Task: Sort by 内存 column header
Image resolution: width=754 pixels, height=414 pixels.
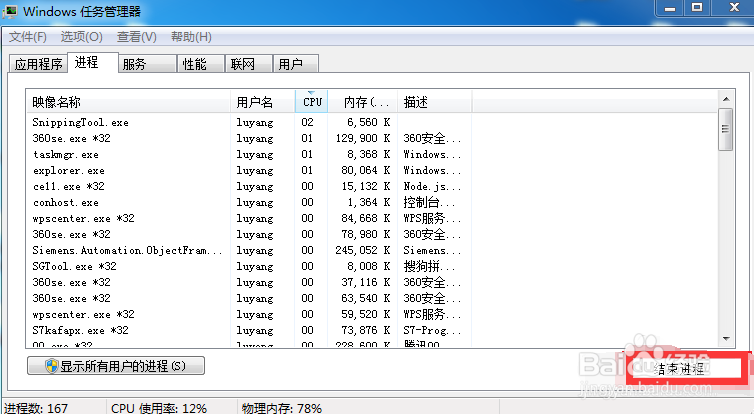Action: 363,102
